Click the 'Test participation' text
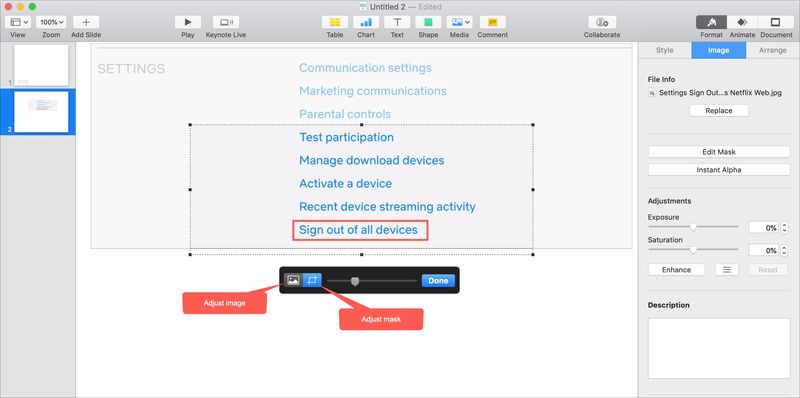This screenshot has width=800, height=398. pyautogui.click(x=346, y=137)
